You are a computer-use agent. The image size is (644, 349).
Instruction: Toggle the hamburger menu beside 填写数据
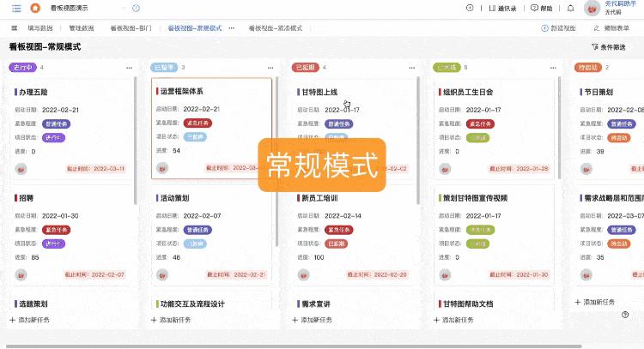click(15, 28)
